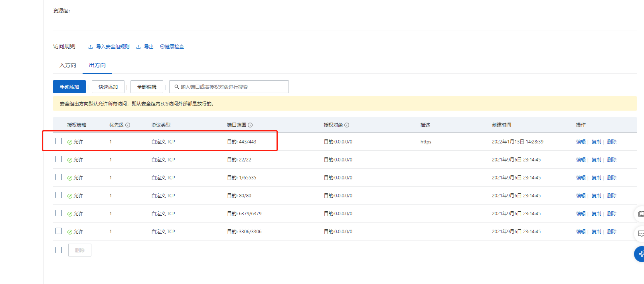Click the disabled bottom 删除 batch button
This screenshot has height=284, width=644.
coord(80,250)
